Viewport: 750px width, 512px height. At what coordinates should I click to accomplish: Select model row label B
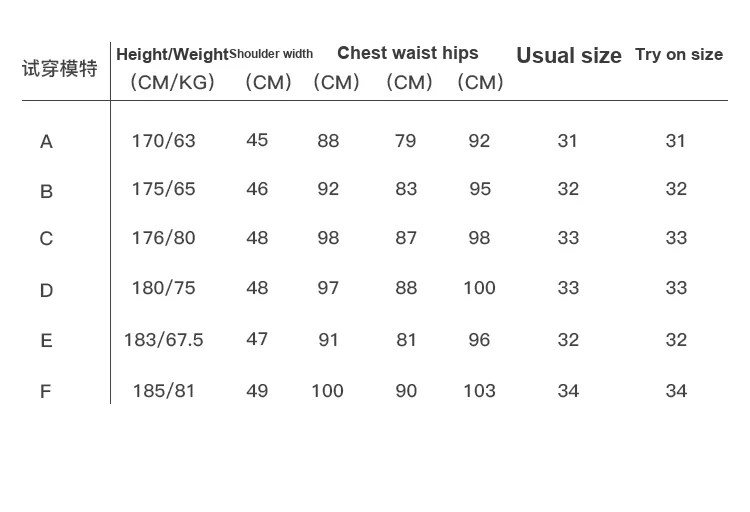pyautogui.click(x=46, y=191)
